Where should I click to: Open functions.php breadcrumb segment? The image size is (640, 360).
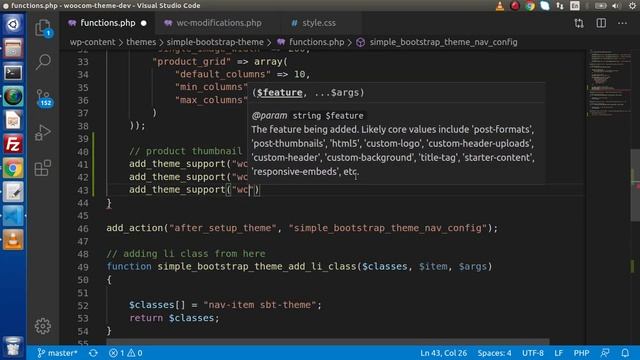click(311, 42)
